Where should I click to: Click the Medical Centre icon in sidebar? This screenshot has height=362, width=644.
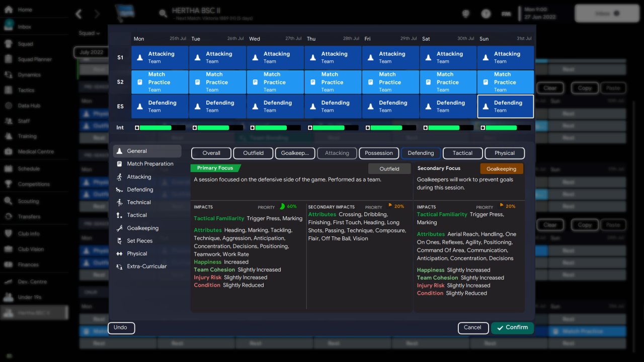tap(9, 151)
